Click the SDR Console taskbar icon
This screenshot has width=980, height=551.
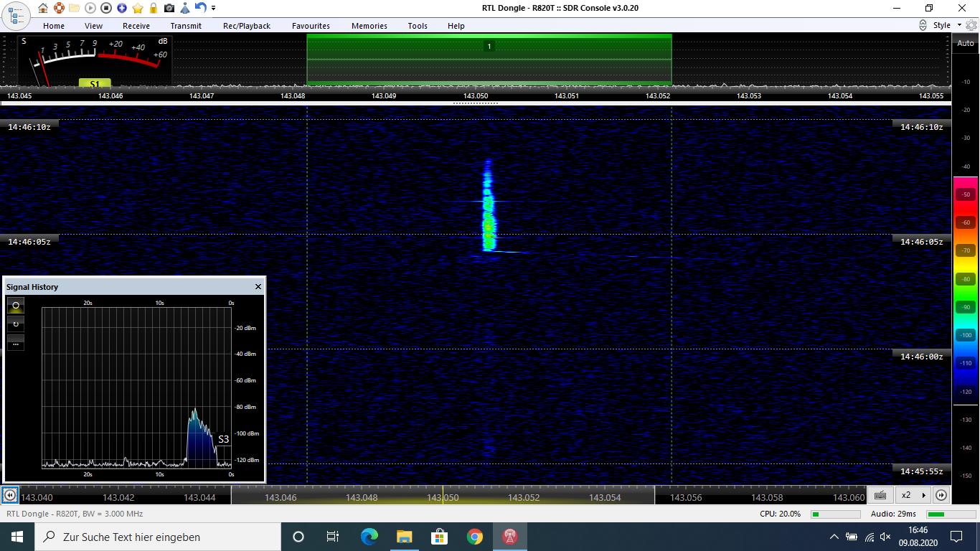(x=510, y=537)
